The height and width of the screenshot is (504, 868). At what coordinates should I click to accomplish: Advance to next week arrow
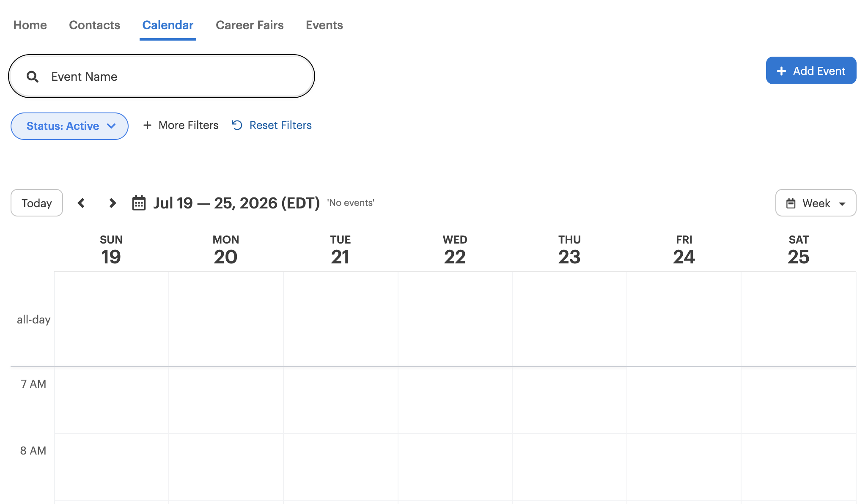112,203
